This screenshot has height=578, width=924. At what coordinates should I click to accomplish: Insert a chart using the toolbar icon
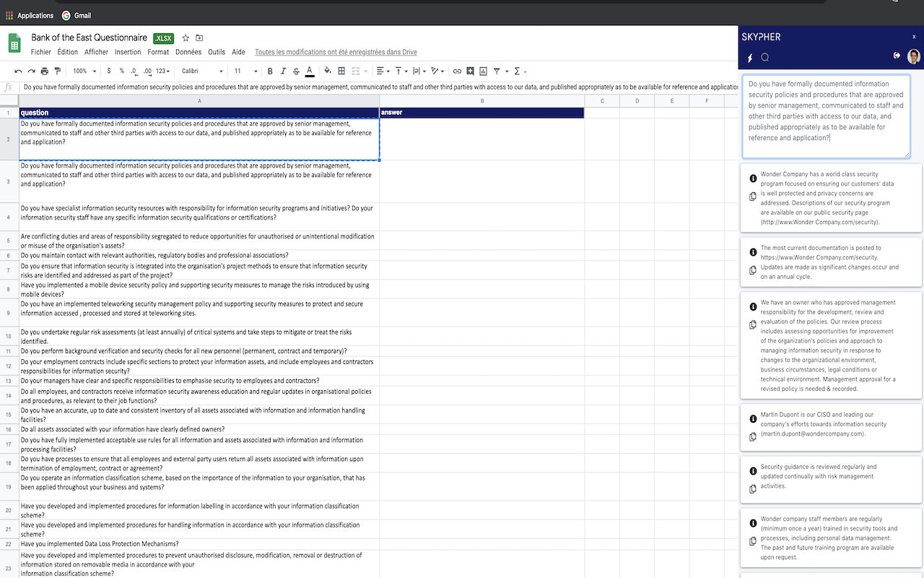point(483,71)
